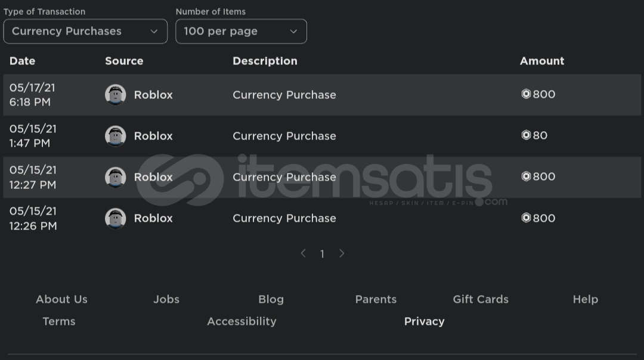644x360 pixels.
Task: Click the previous page arrow
Action: click(303, 253)
